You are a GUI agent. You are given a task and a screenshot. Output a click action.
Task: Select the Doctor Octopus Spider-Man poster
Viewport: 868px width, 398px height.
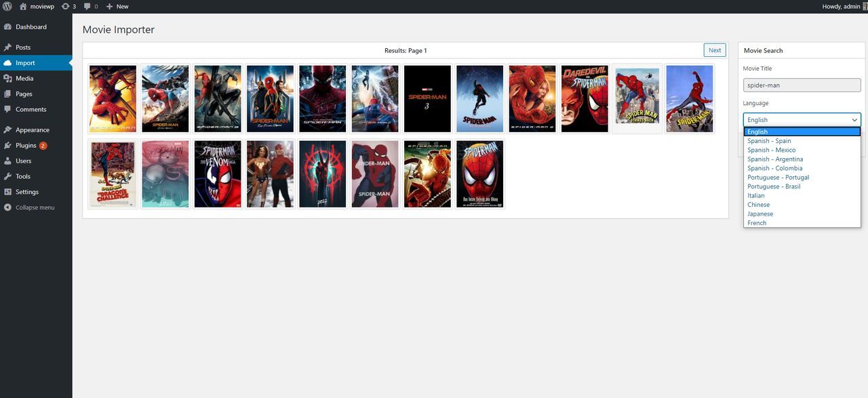pyautogui.click(x=427, y=174)
